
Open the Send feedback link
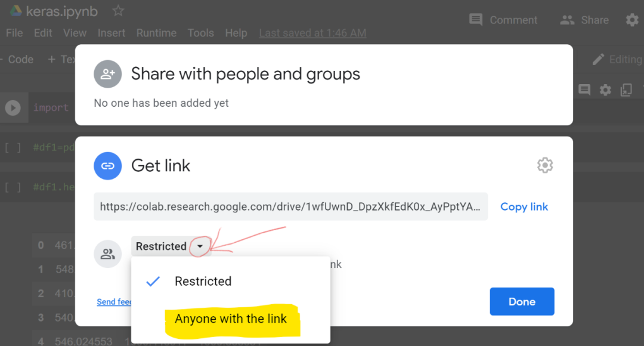pyautogui.click(x=114, y=302)
